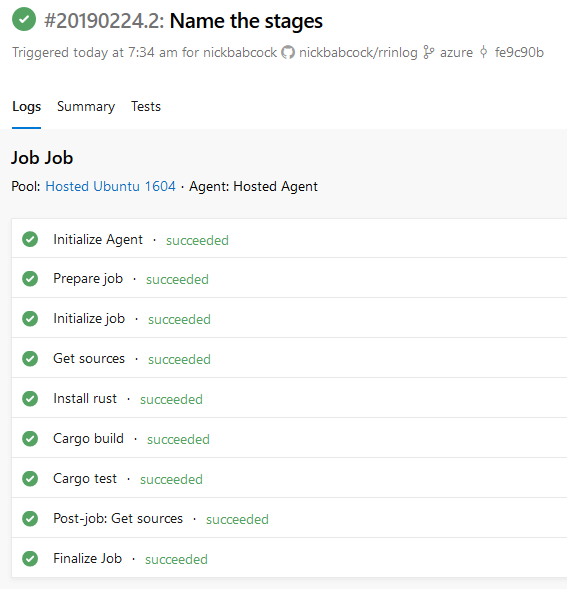Expand the Post-job: Get sources log
Viewport: 567px width, 589px height.
click(x=289, y=518)
